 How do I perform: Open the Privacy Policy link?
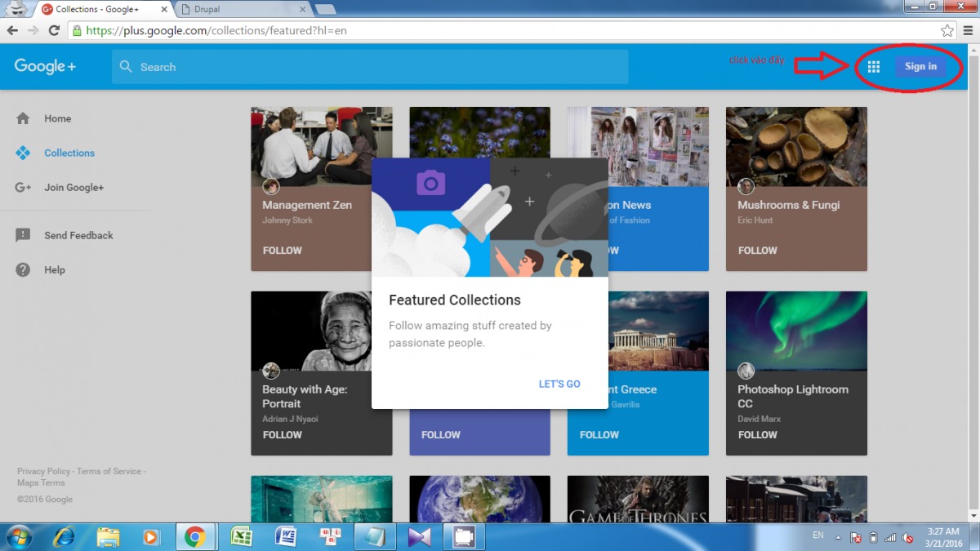click(x=43, y=471)
